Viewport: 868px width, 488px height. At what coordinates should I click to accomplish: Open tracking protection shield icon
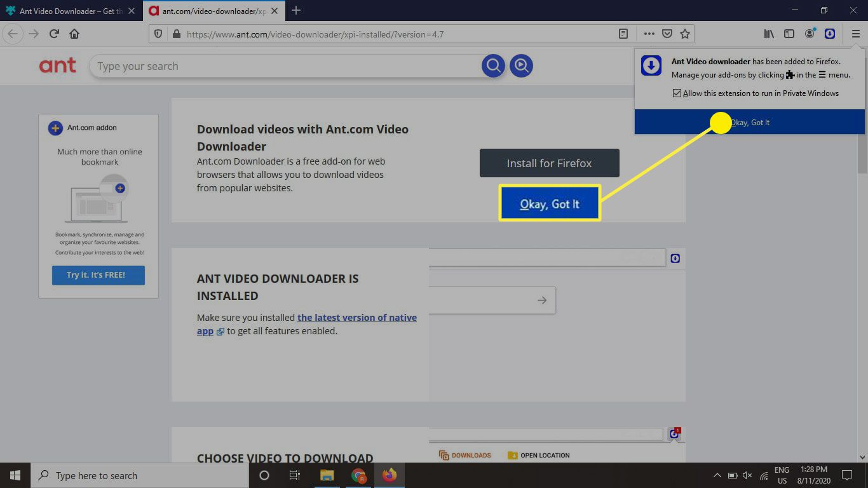(159, 34)
